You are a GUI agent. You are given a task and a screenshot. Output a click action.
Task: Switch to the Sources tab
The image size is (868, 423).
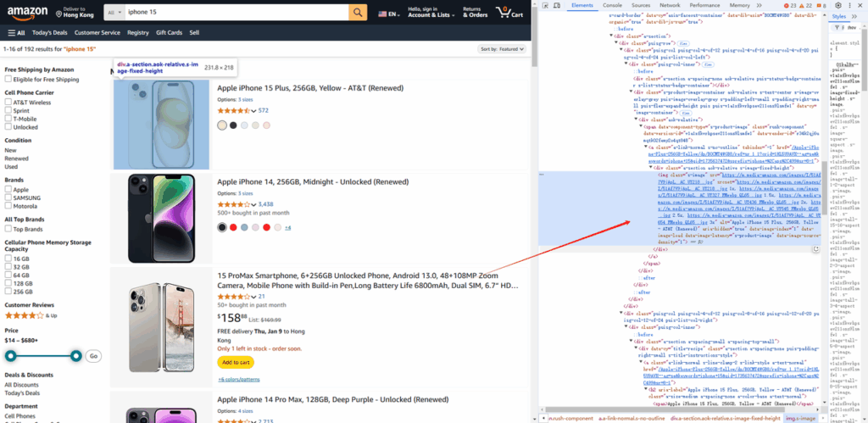click(641, 5)
